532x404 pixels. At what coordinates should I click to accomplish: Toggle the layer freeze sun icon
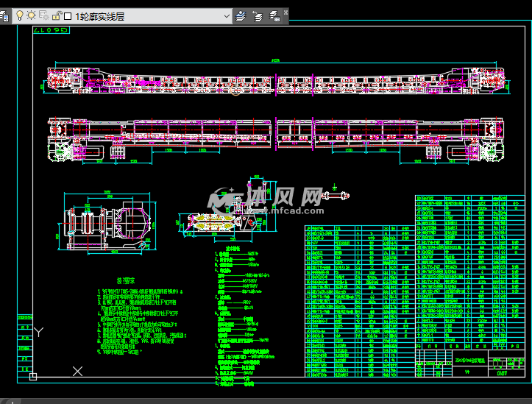pyautogui.click(x=32, y=15)
